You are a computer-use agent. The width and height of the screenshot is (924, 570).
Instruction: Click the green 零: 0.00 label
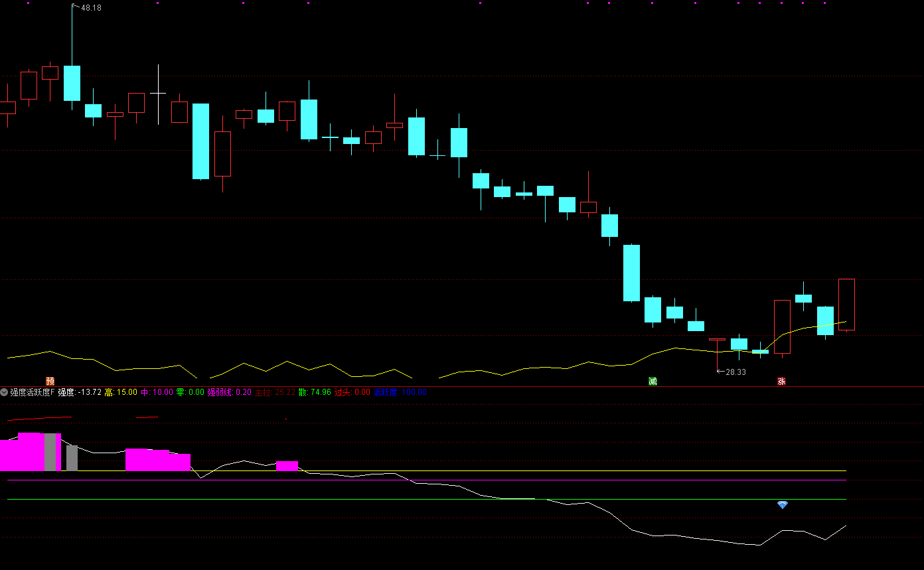(191, 392)
